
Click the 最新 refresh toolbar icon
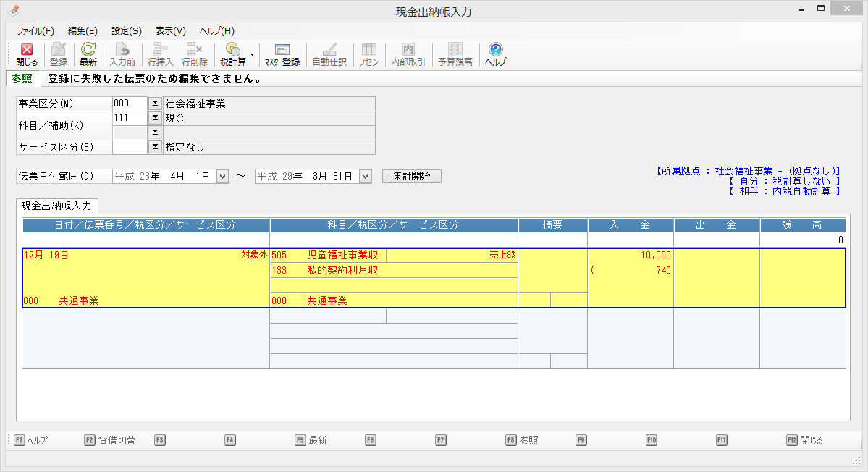pos(88,55)
